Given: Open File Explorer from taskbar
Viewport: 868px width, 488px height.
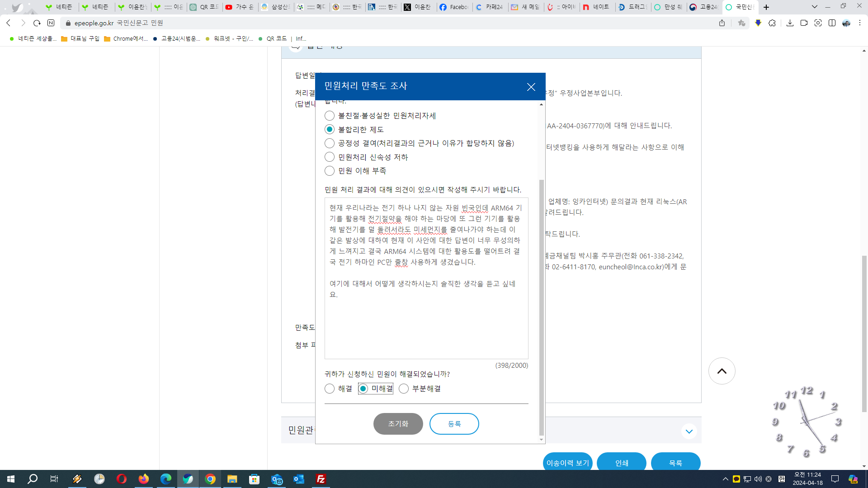Looking at the screenshot, I should [232, 479].
